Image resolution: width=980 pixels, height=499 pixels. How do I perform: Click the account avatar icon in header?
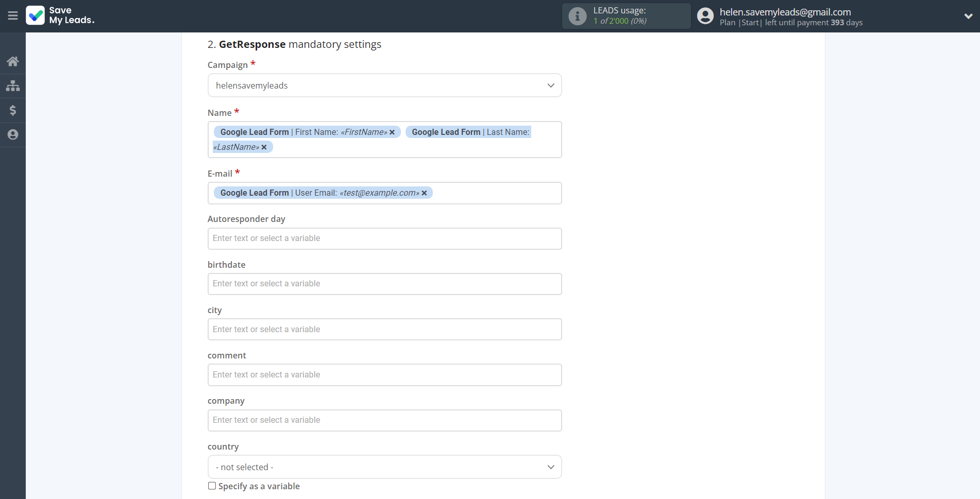pos(705,16)
